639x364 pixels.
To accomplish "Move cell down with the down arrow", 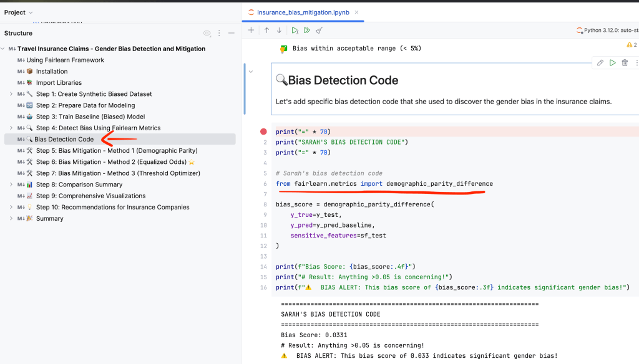I will 279,30.
